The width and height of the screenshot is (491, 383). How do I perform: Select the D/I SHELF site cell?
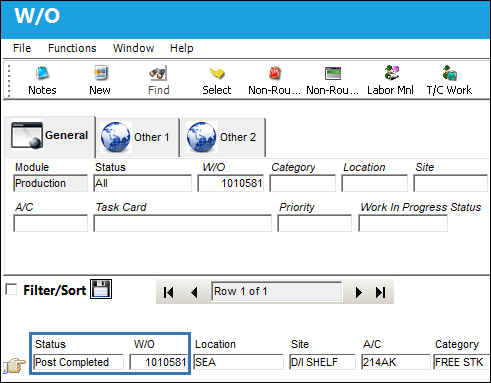click(323, 362)
